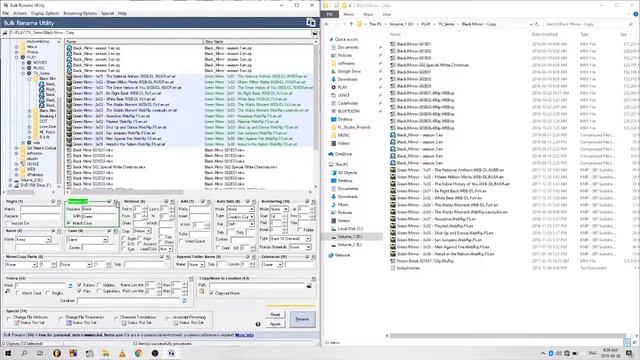Open the VLC cone icon on taskbar

click(122, 353)
